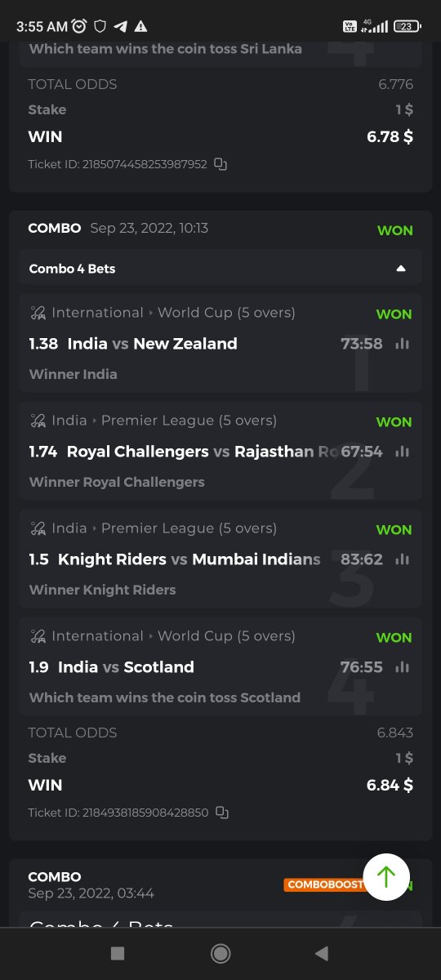Tap the Telegram status bar icon
Image resolution: width=441 pixels, height=980 pixels.
pyautogui.click(x=121, y=26)
